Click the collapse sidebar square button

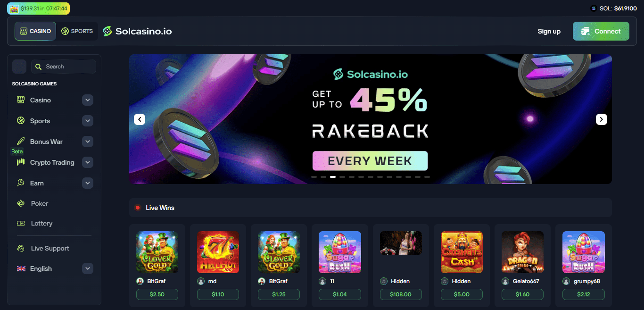coord(19,67)
